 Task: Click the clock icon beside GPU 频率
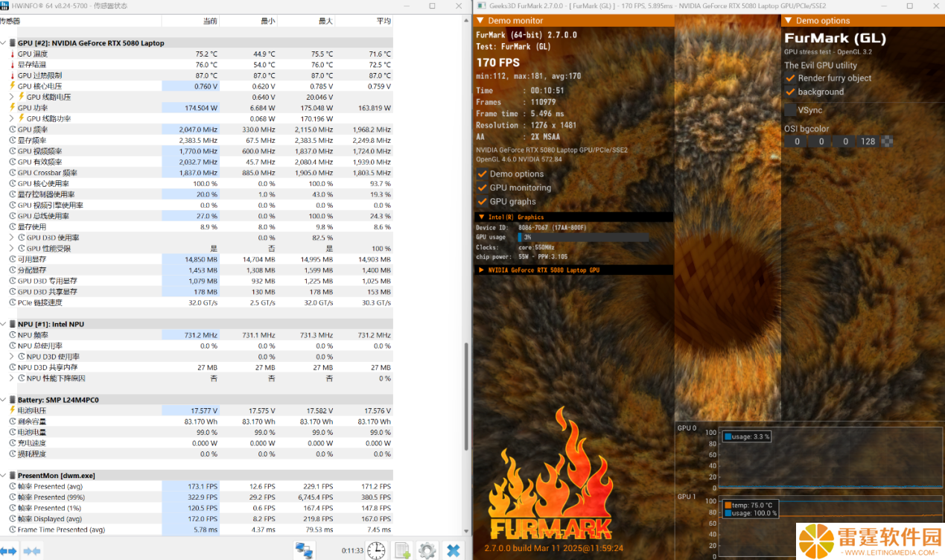click(13, 130)
